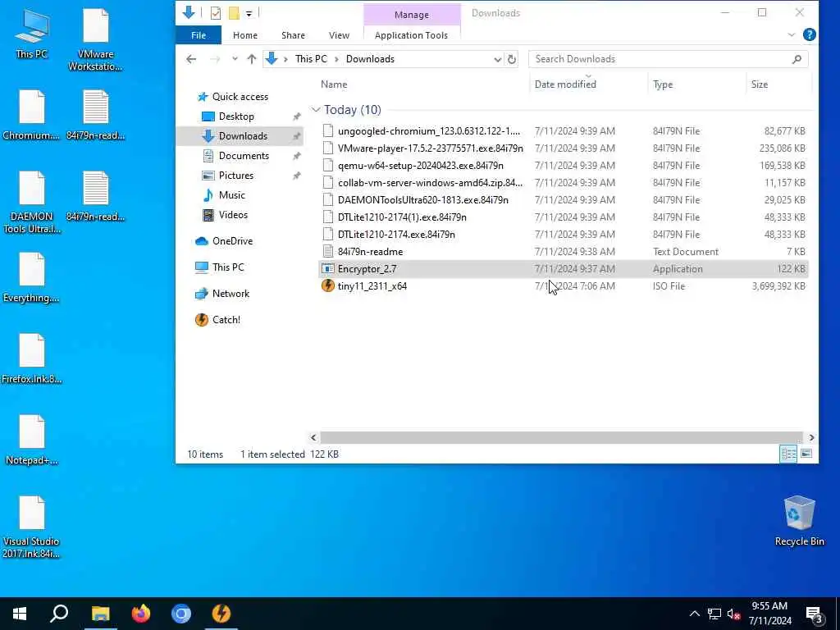Click the Manage contextual tab

pos(412,15)
